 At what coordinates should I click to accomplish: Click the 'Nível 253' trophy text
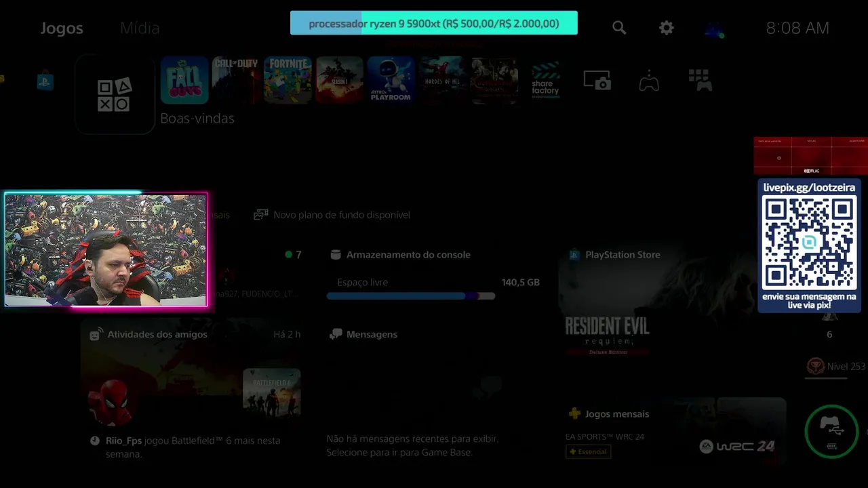click(x=846, y=366)
